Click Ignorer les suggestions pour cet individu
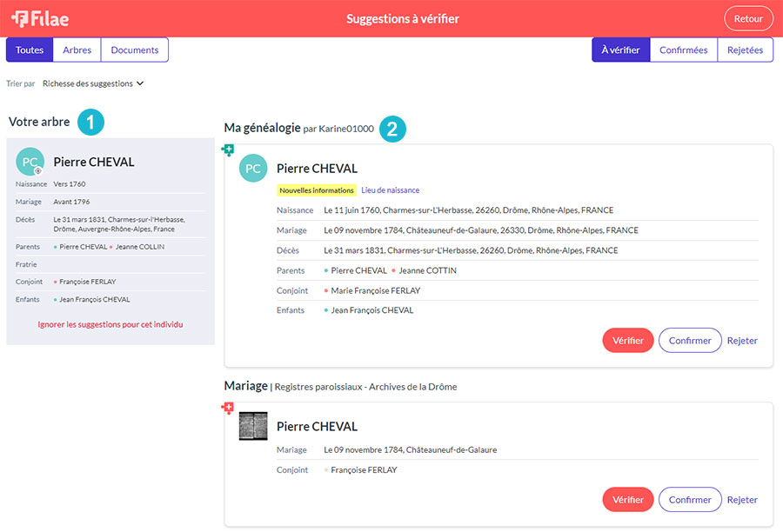 (110, 324)
